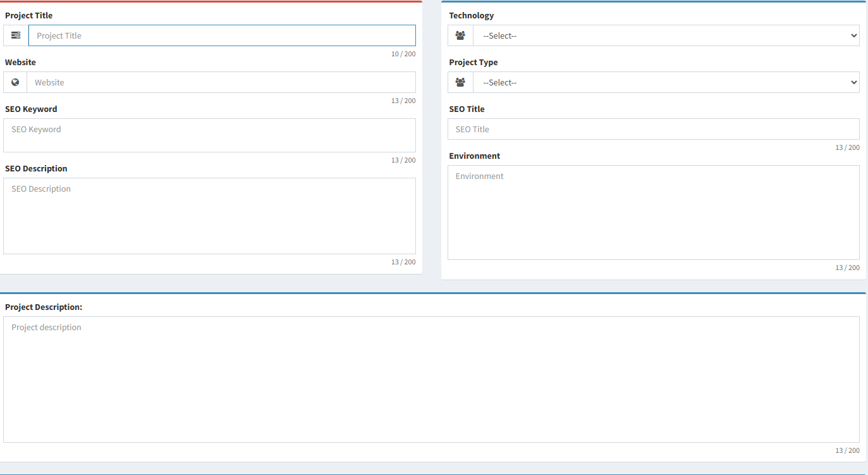Focus the Project Title text input
868x475 pixels.
222,35
